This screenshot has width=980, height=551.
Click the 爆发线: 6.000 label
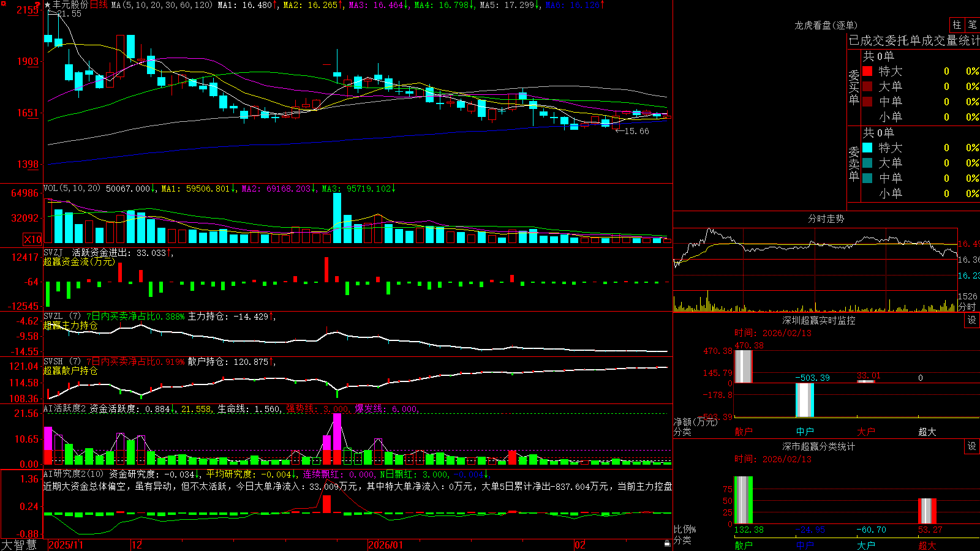[x=386, y=409]
